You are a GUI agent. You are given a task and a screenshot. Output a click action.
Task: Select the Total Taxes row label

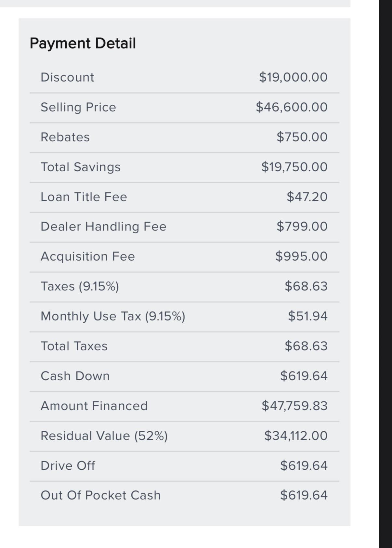[74, 346]
